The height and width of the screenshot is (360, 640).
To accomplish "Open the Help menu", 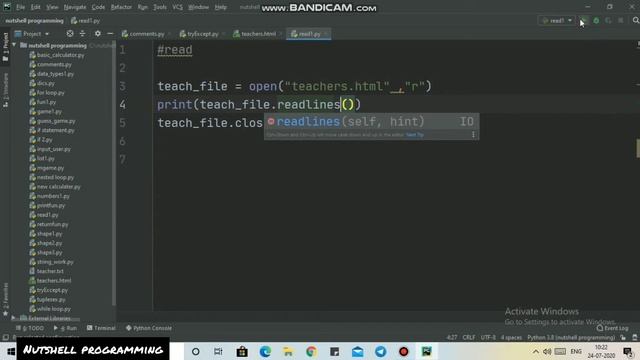I will pyautogui.click(x=220, y=7).
